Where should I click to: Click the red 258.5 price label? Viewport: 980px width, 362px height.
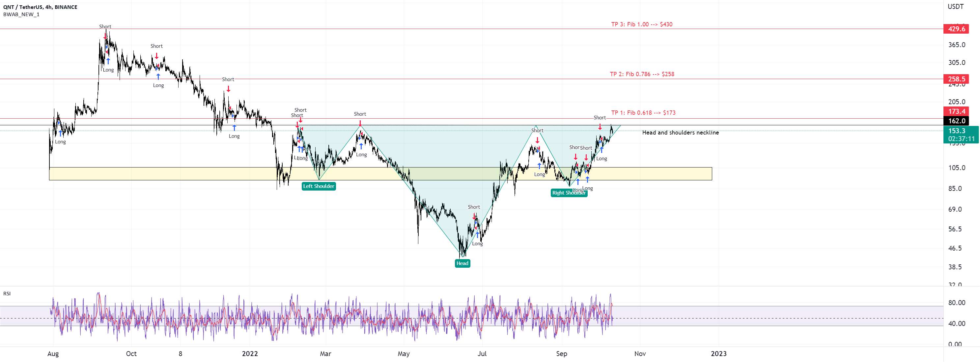tap(956, 79)
